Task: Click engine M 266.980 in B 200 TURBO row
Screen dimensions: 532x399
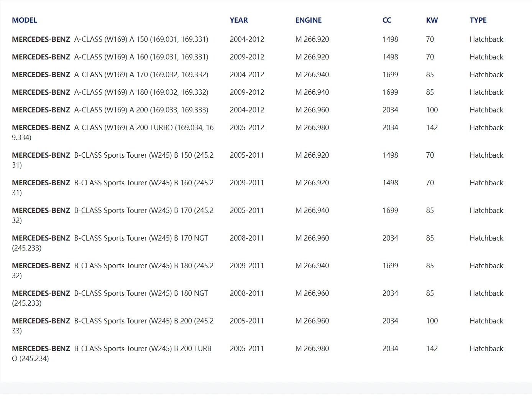Action: click(x=312, y=348)
